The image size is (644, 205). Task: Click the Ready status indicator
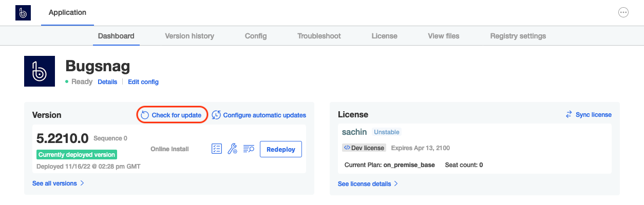pos(79,82)
